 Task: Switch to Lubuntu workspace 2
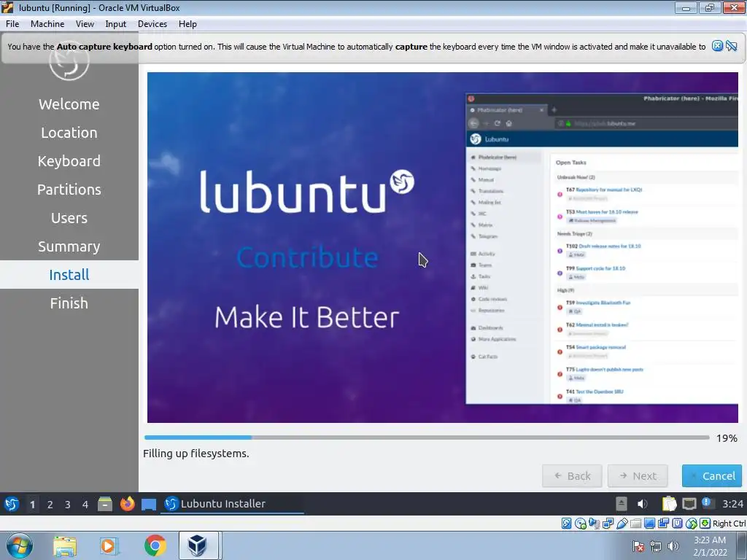tap(50, 505)
